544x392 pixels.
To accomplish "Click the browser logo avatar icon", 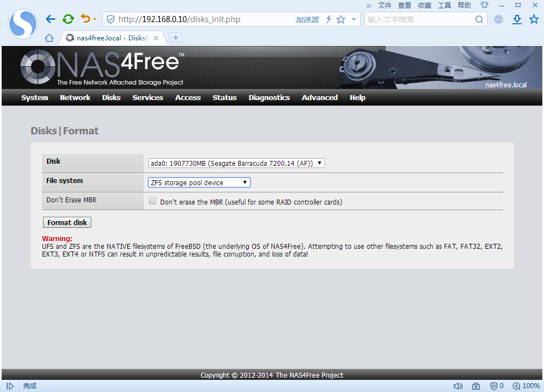I will [23, 24].
